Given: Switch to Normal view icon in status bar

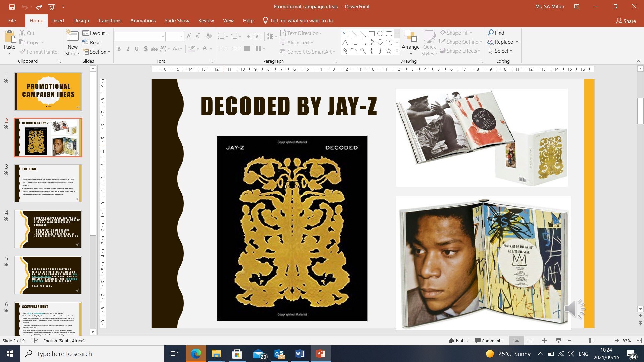Looking at the screenshot, I should pos(516,341).
